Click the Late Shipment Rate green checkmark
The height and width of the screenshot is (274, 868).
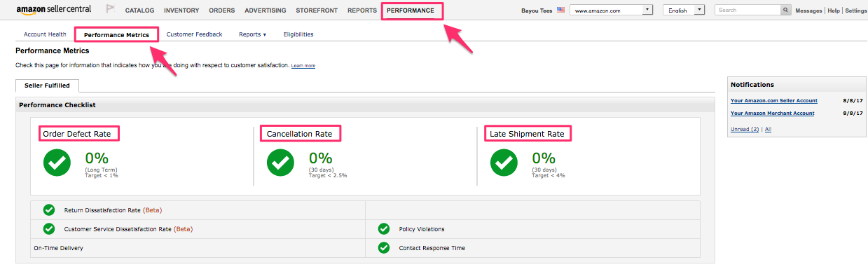click(504, 163)
